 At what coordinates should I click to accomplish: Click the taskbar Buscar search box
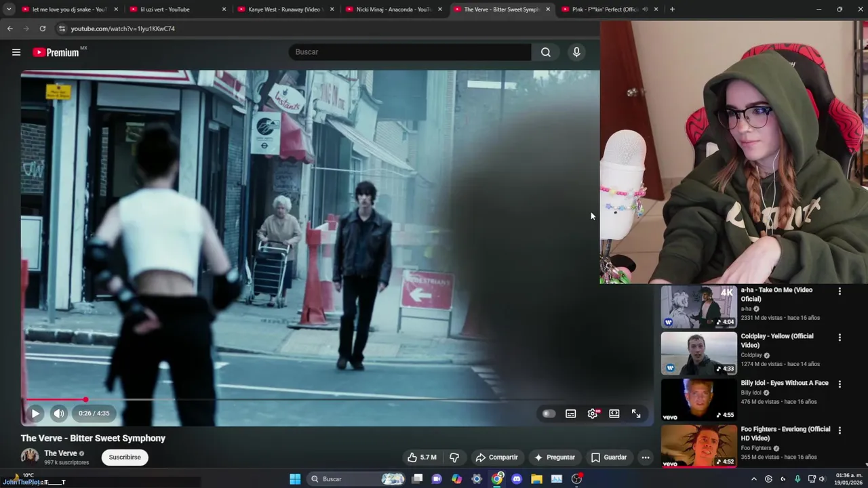pos(357,479)
